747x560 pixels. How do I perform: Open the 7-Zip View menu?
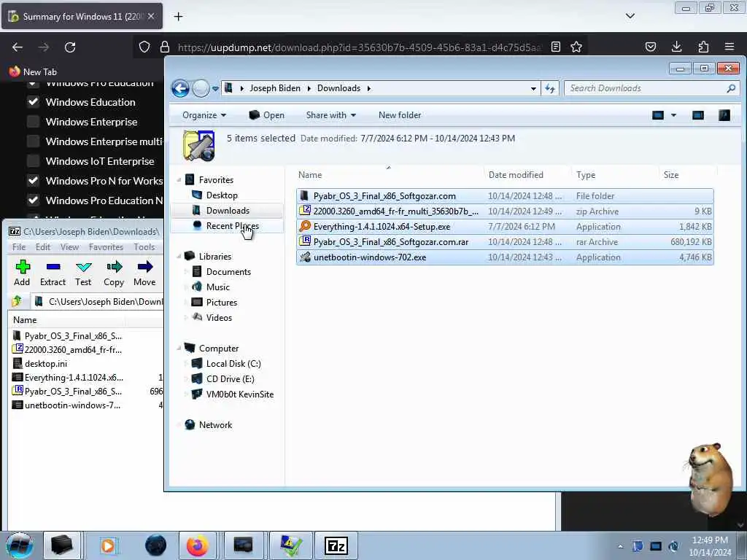(69, 246)
